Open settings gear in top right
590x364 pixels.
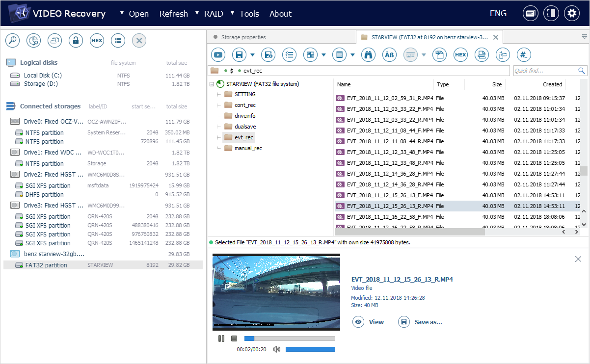[571, 13]
